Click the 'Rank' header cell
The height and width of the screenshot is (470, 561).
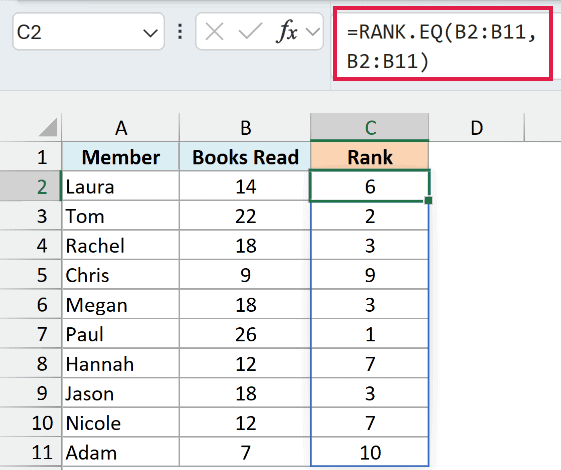click(370, 157)
